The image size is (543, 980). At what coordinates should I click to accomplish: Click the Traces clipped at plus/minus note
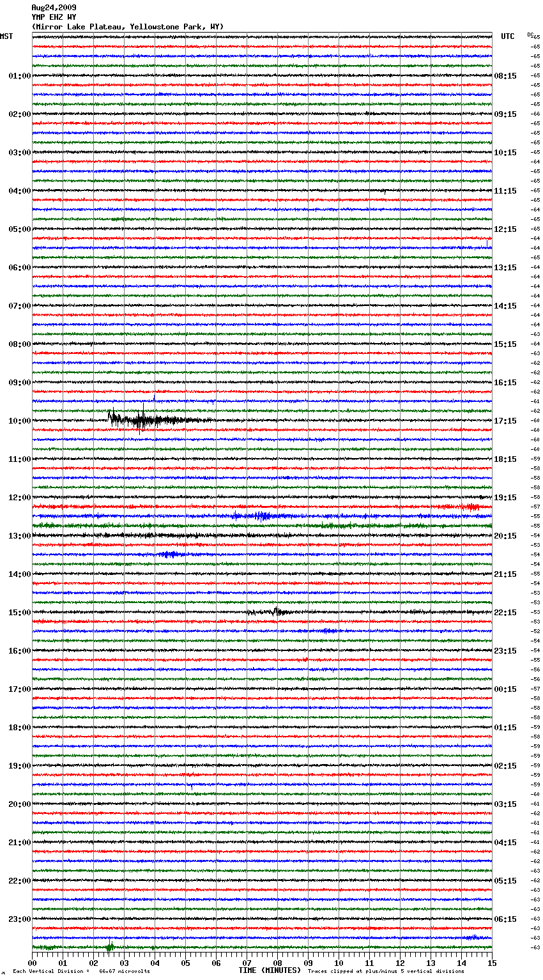(386, 971)
